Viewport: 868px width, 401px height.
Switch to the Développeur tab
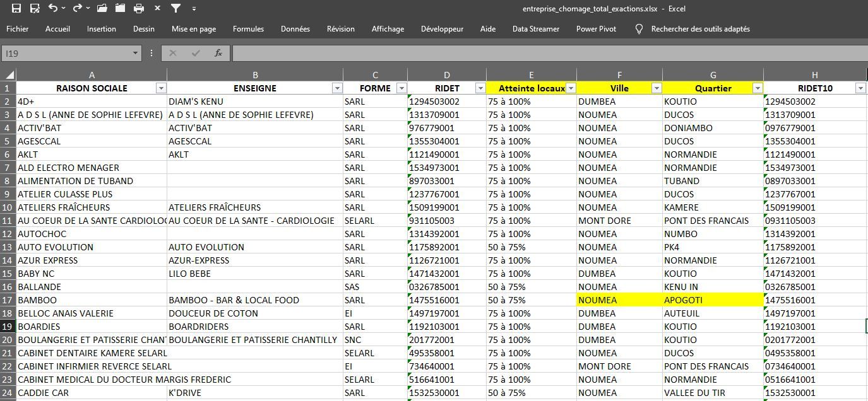pos(442,29)
